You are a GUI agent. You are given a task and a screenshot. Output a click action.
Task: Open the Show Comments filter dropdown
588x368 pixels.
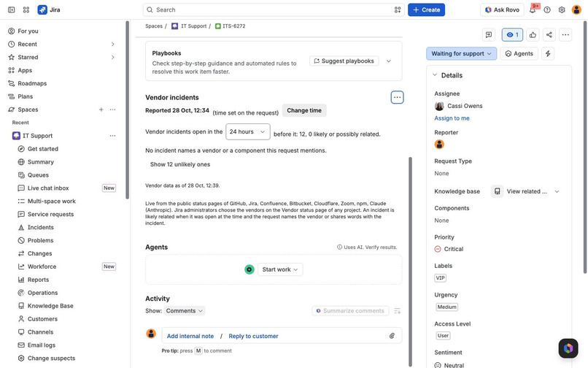185,311
